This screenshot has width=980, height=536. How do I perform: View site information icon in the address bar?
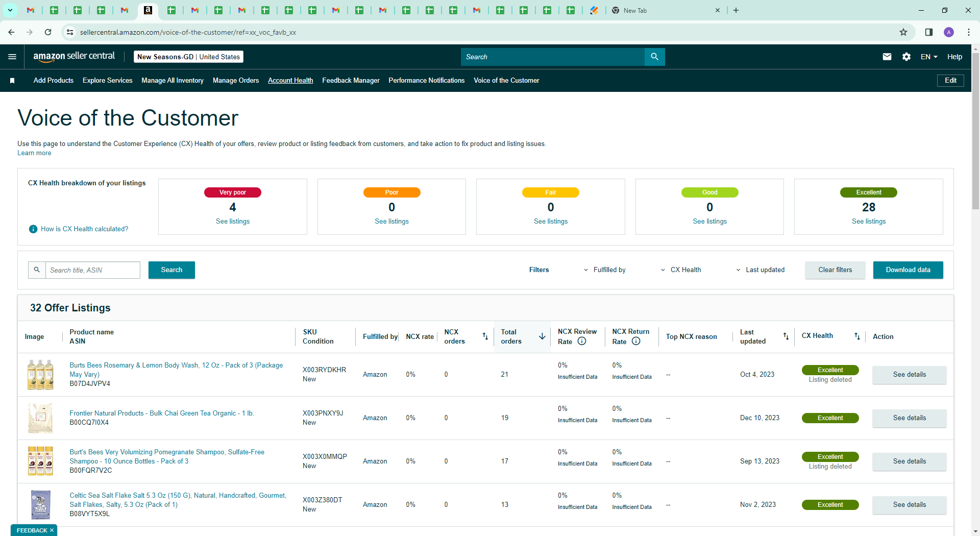click(70, 32)
